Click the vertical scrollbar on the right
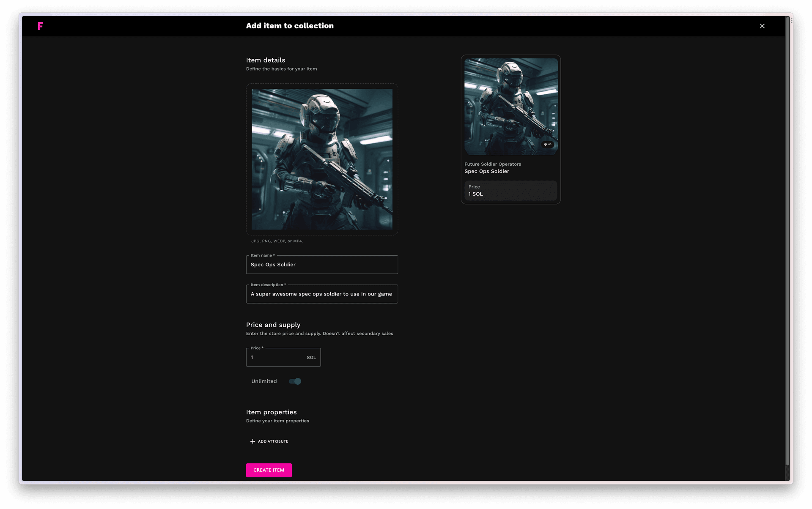812x509 pixels. [x=787, y=241]
